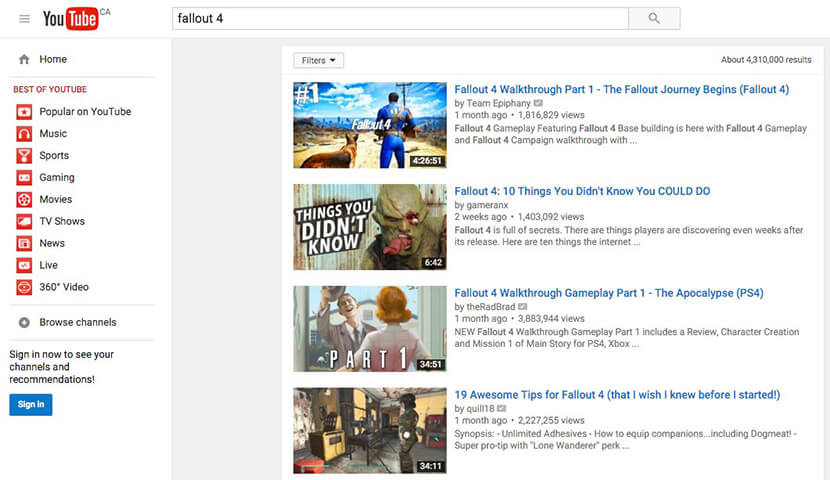
Task: Select Popular on YouTube label
Action: (85, 112)
